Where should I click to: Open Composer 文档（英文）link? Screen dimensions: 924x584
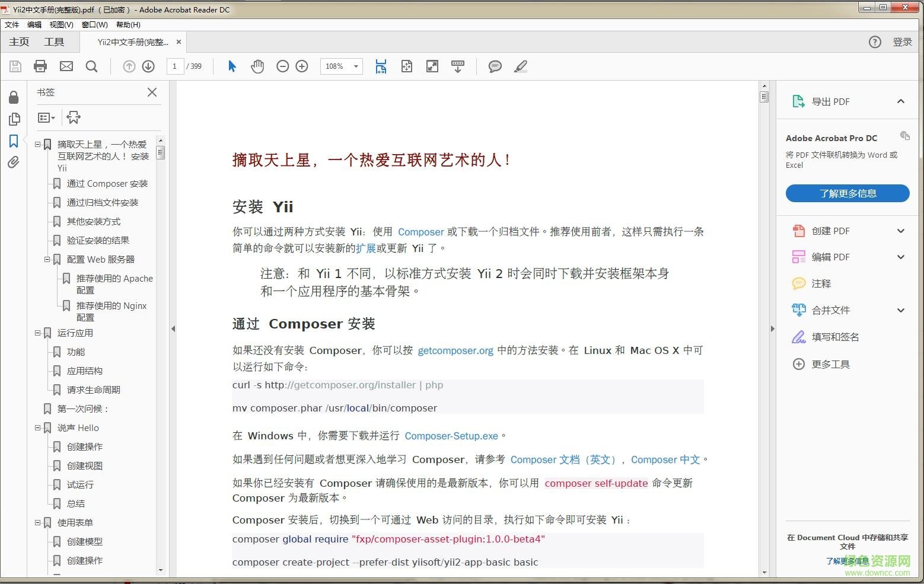click(564, 459)
